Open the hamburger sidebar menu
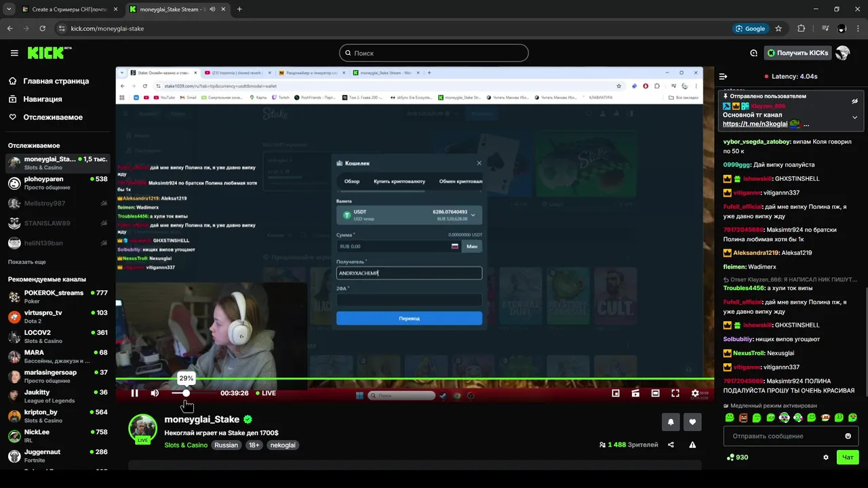Screen dimensions: 868x488 pyautogui.click(x=14, y=53)
